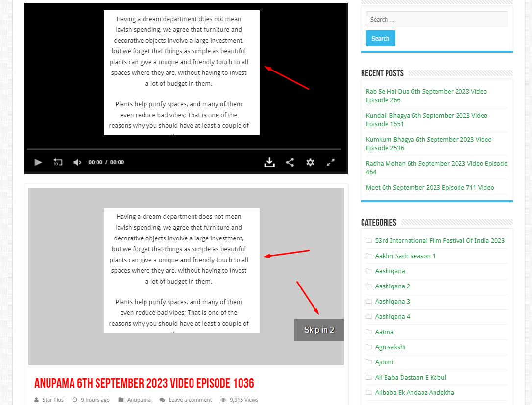This screenshot has width=532, height=405.
Task: Toggle fullscreen on the video player
Action: (x=331, y=162)
